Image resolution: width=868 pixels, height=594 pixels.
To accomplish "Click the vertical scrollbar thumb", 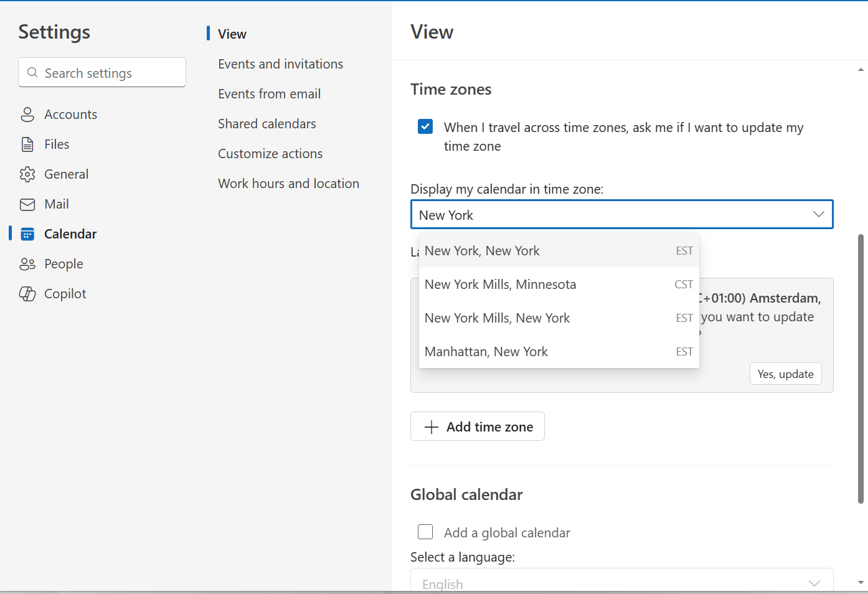I will 861,369.
